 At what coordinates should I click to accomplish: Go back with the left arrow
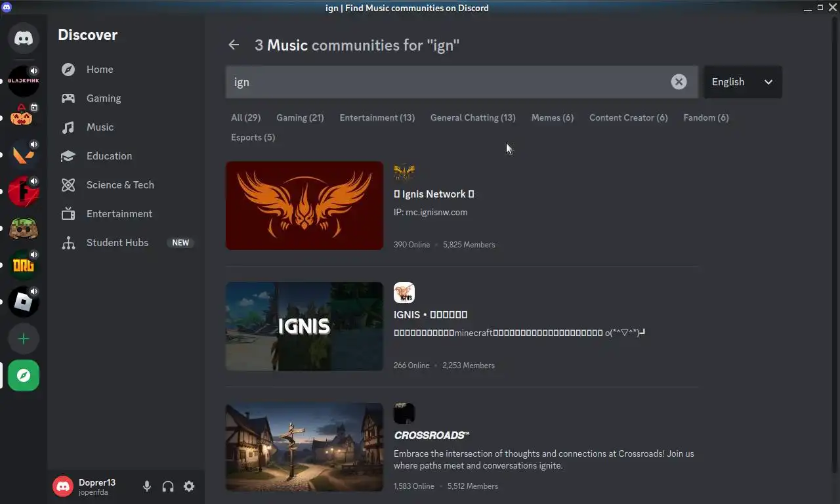click(x=234, y=45)
